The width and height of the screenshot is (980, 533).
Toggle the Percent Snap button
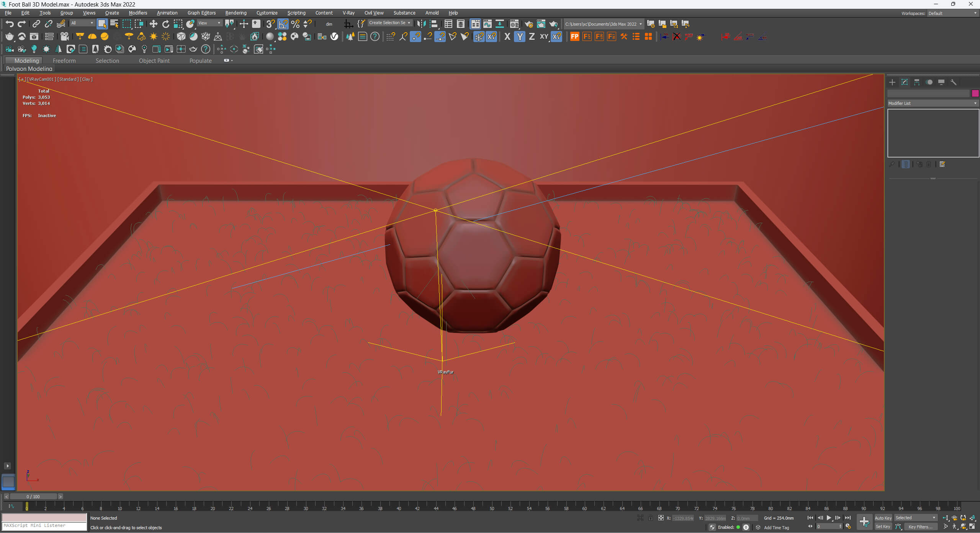295,24
